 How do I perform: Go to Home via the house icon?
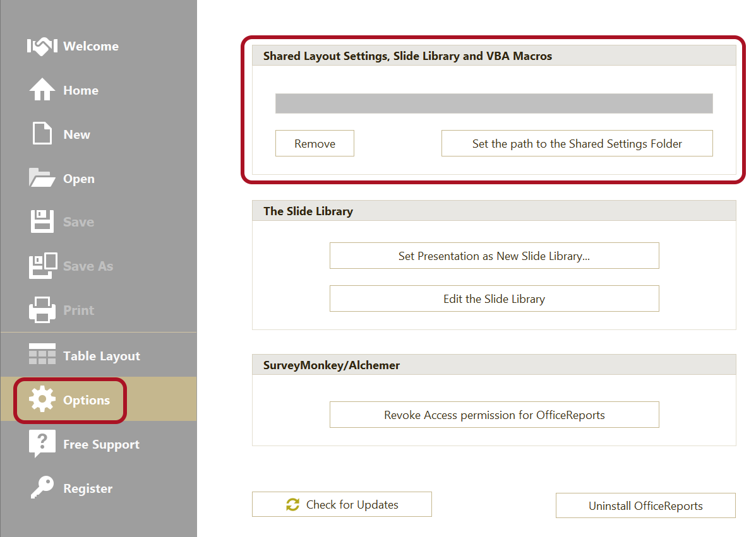click(42, 90)
